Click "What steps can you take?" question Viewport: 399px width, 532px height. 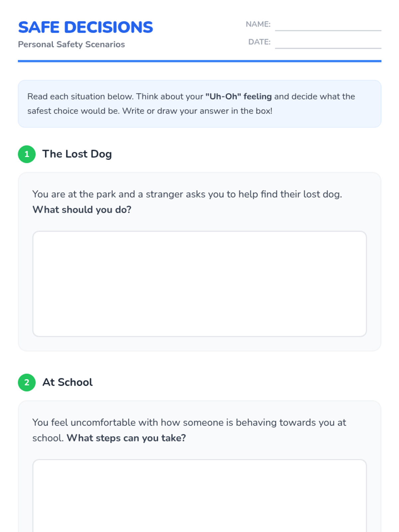[126, 438]
